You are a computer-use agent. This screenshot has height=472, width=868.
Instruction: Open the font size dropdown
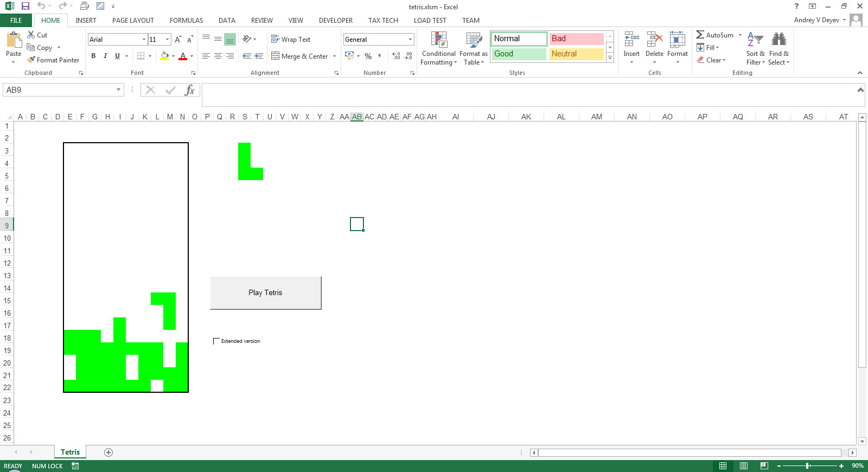pyautogui.click(x=167, y=39)
